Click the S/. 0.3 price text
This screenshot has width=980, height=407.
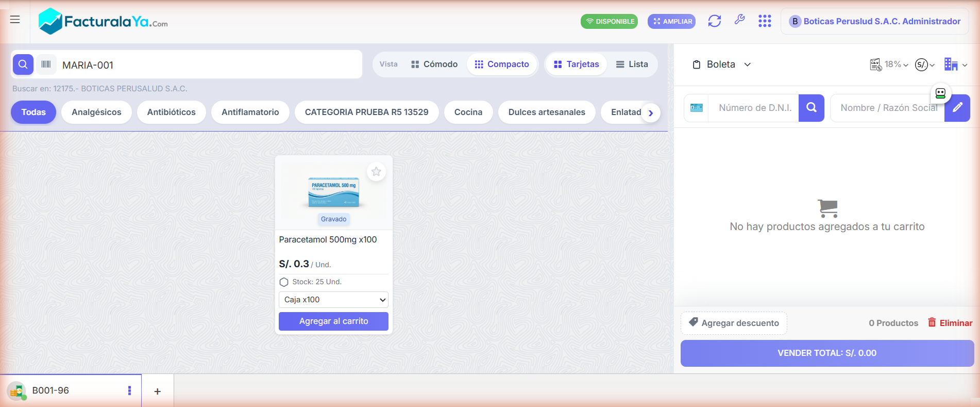point(294,264)
